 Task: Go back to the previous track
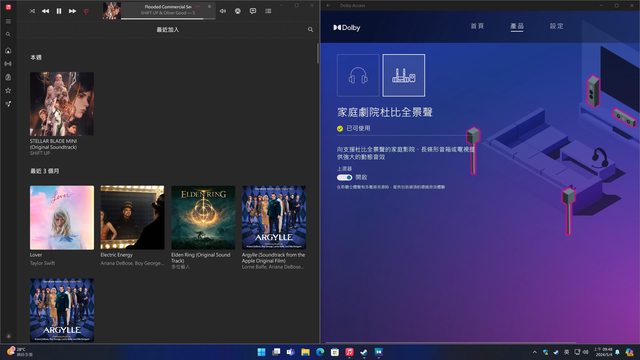(x=45, y=11)
